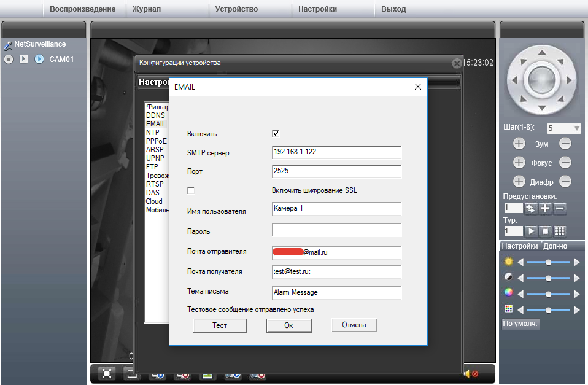Click the stop icon beside CAM01
588x385 pixels.
click(9, 60)
